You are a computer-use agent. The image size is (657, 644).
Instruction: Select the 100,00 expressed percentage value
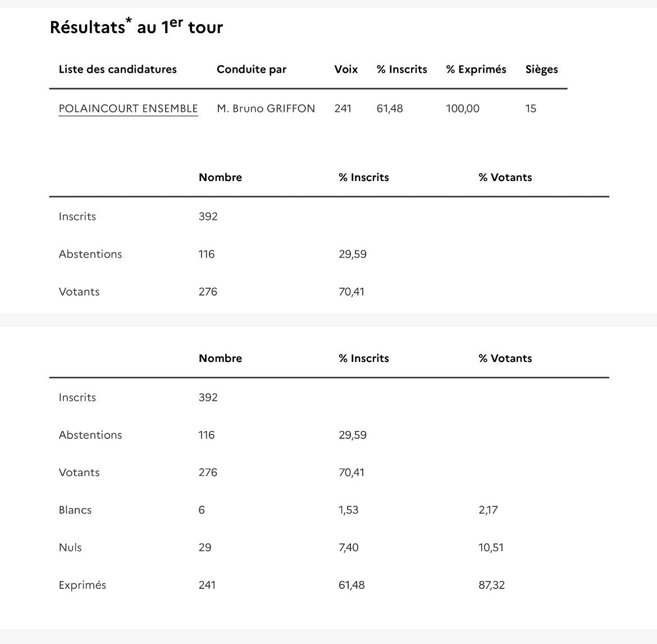click(463, 108)
